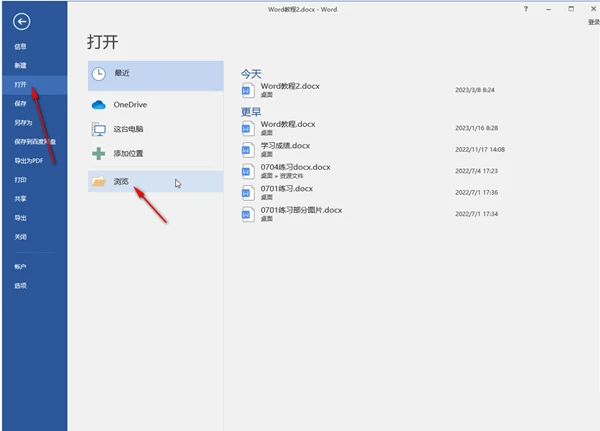
Task: Click the 今天 group heading
Action: tap(251, 73)
